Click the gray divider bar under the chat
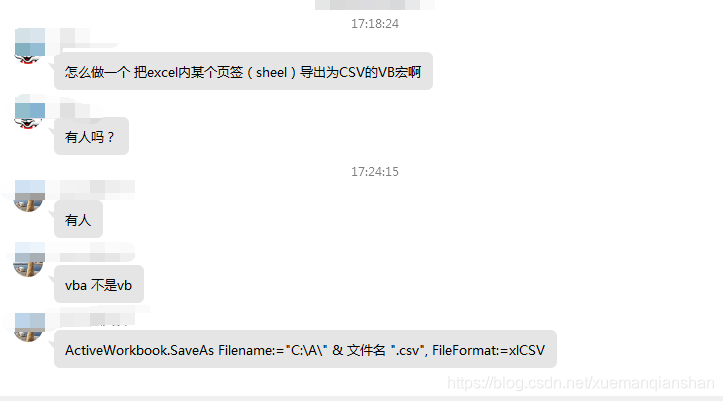Image resolution: width=723 pixels, height=401 pixels. (362, 398)
